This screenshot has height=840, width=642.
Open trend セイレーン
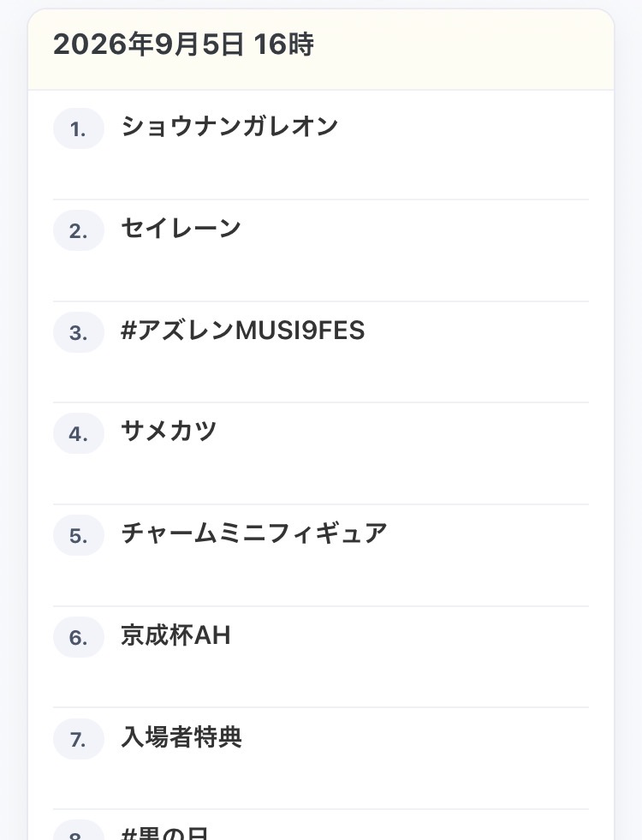181,229
